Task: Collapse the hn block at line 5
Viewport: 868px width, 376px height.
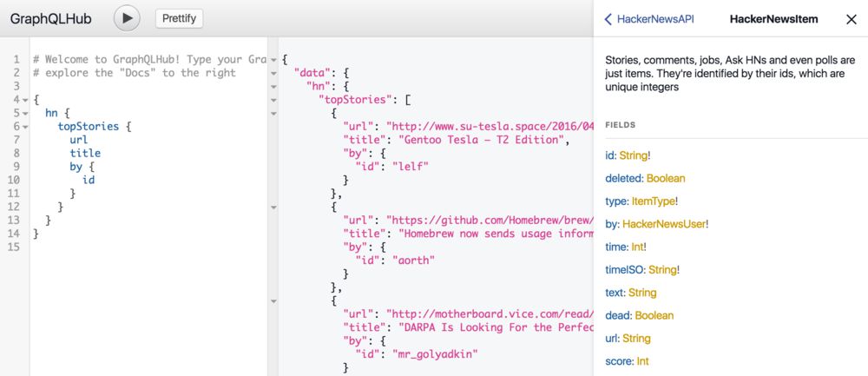Action: [25, 114]
